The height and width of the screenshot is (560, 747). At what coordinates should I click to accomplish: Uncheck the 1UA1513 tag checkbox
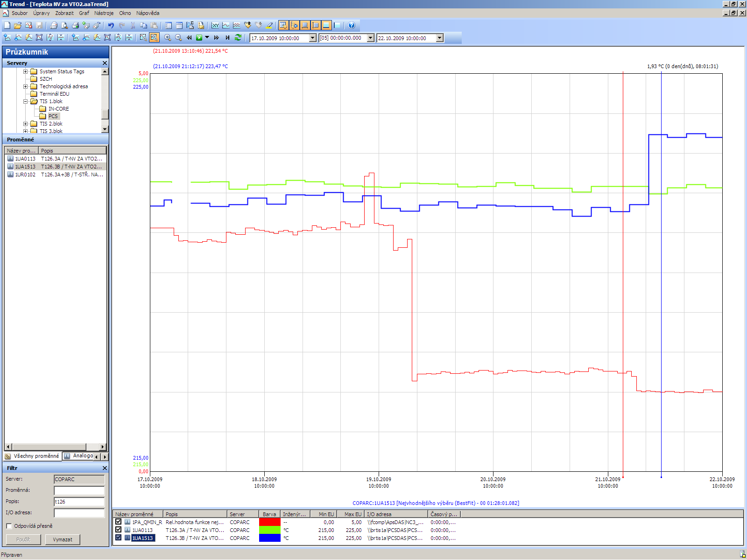tap(119, 538)
